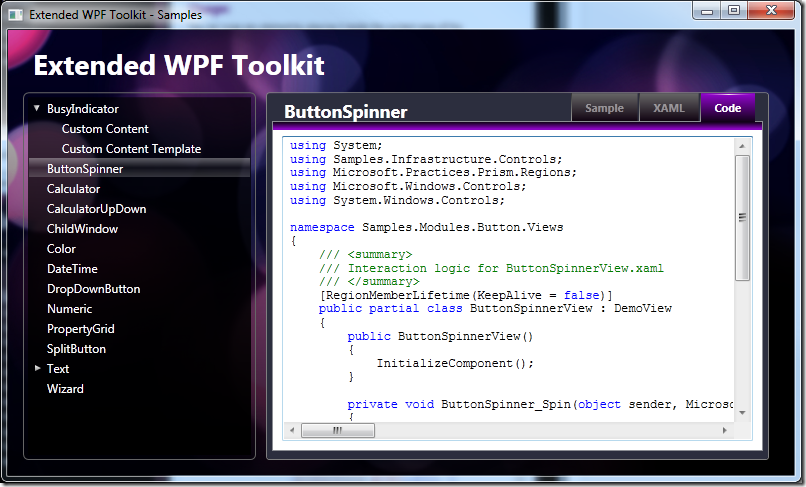Maximize the Samples window
This screenshot has width=806, height=487.
point(734,10)
